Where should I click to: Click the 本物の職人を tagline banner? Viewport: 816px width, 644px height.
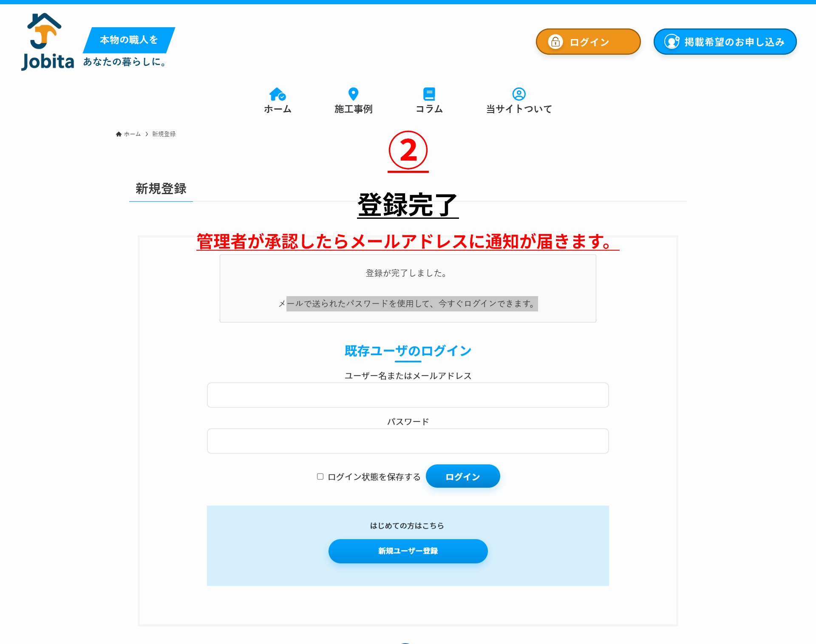click(129, 40)
